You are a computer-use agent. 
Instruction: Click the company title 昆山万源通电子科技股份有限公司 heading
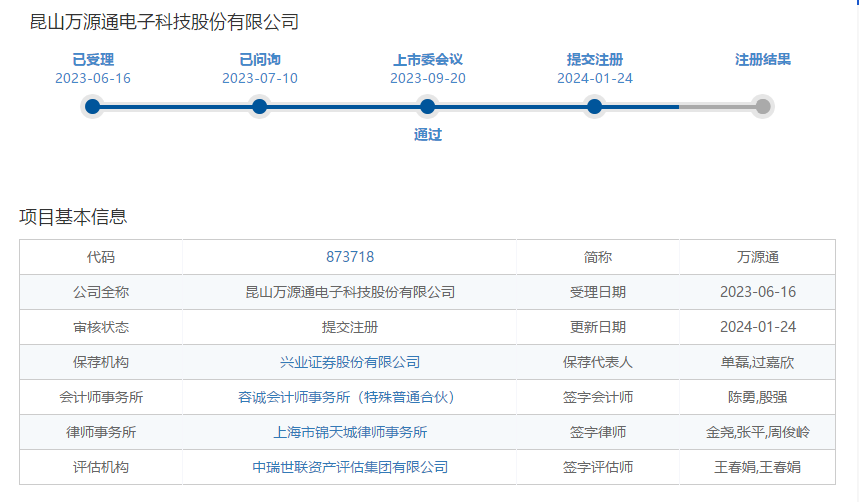point(164,22)
